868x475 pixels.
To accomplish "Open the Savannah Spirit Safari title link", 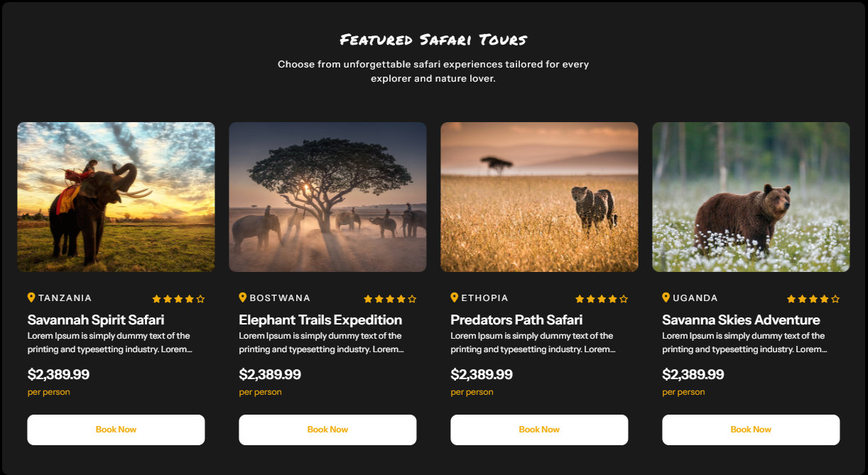I will [x=96, y=320].
